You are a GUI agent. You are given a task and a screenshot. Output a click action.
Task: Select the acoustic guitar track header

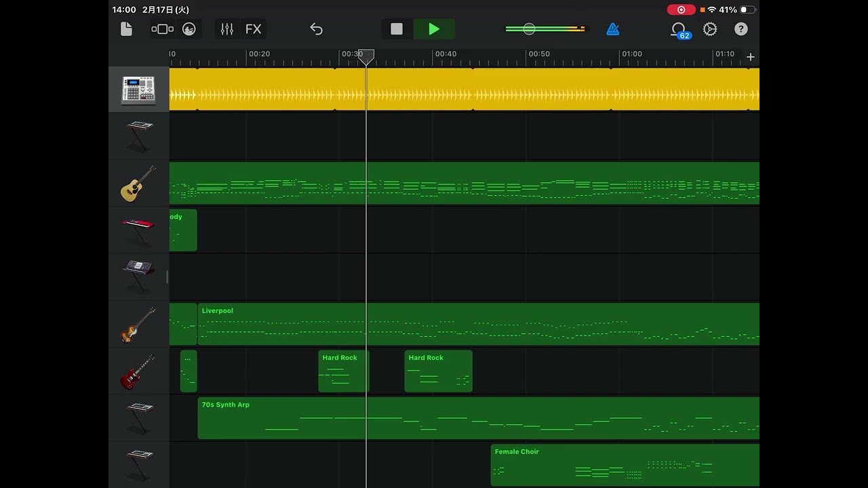tap(138, 183)
